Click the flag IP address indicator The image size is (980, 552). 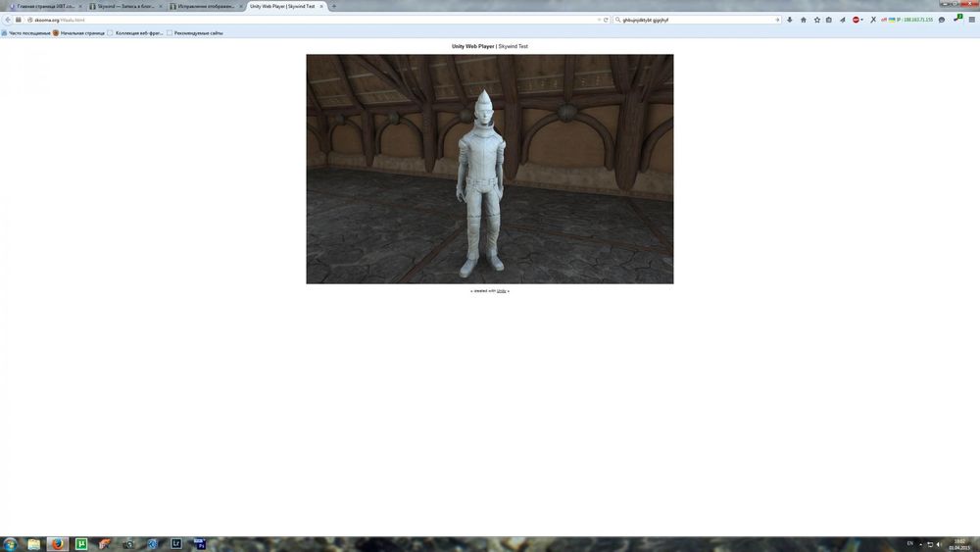pyautogui.click(x=906, y=20)
